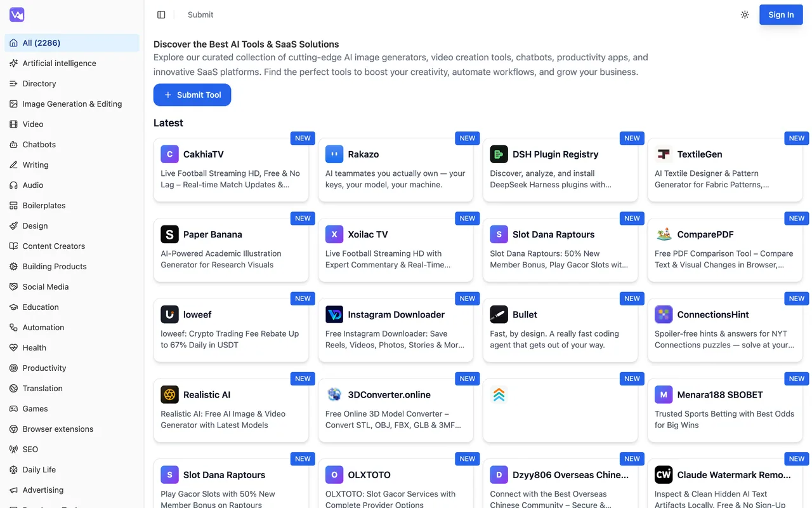
Task: Open the Advertising category
Action: click(x=72, y=490)
